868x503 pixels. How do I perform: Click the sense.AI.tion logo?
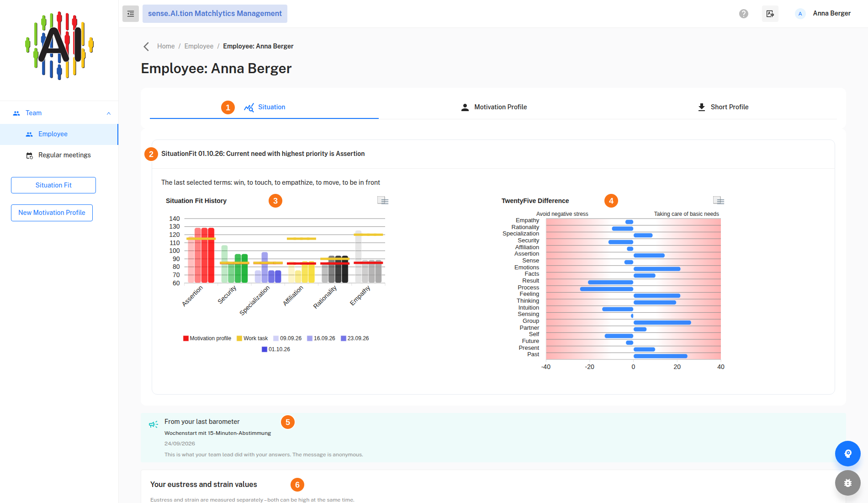pos(59,46)
